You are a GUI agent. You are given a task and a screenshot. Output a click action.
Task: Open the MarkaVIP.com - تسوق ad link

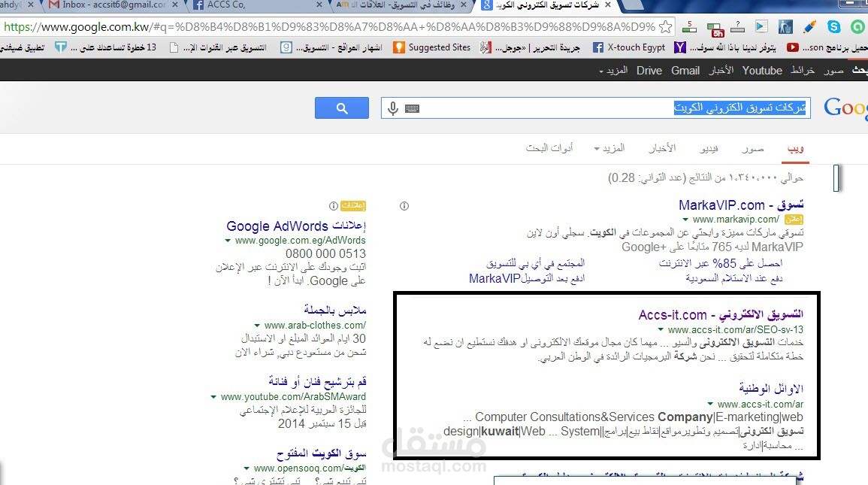(x=741, y=205)
